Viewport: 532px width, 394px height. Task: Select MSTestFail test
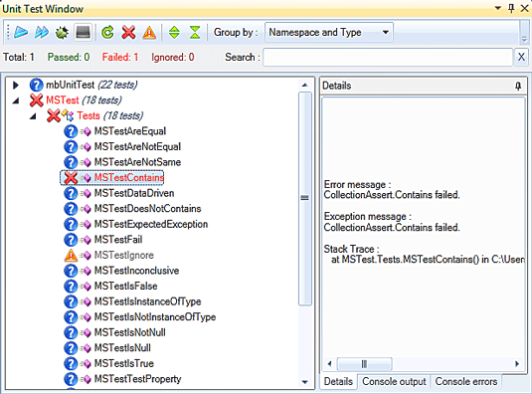[x=118, y=240]
